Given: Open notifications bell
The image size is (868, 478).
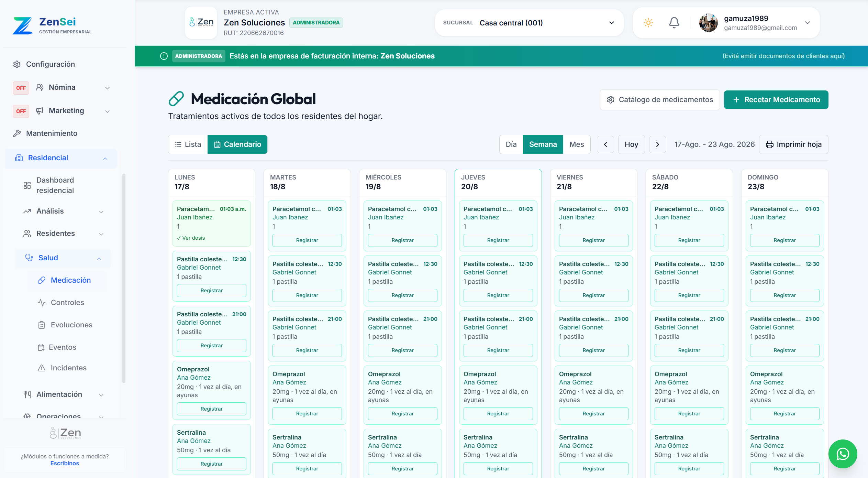Looking at the screenshot, I should pos(674,23).
